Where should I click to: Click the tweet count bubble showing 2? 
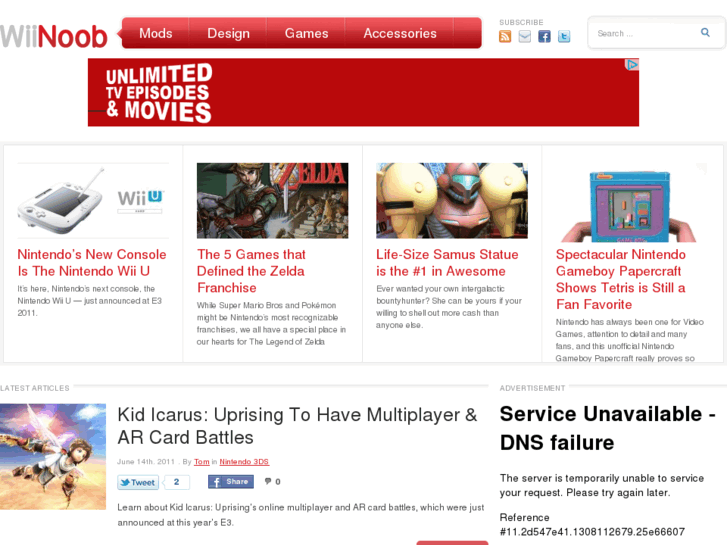tap(177, 482)
